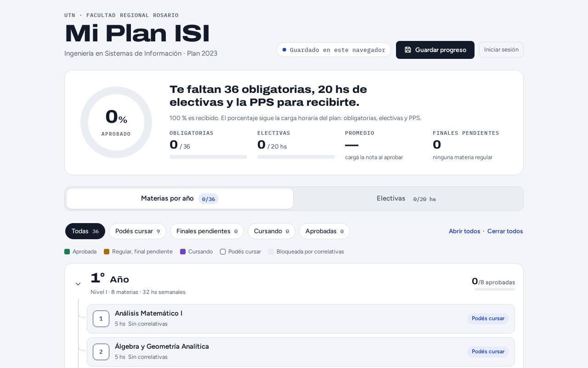
Task: Click the purple Cursando legend swatch
Action: [x=183, y=252]
